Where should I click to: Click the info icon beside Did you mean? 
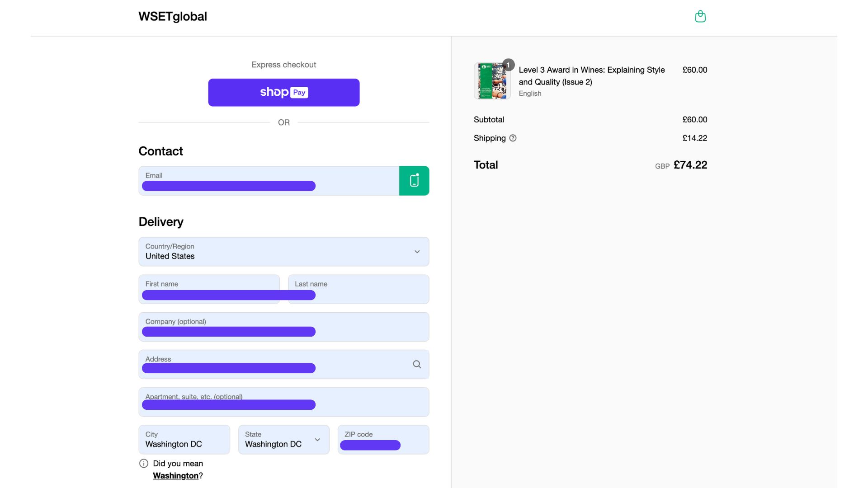click(x=144, y=464)
